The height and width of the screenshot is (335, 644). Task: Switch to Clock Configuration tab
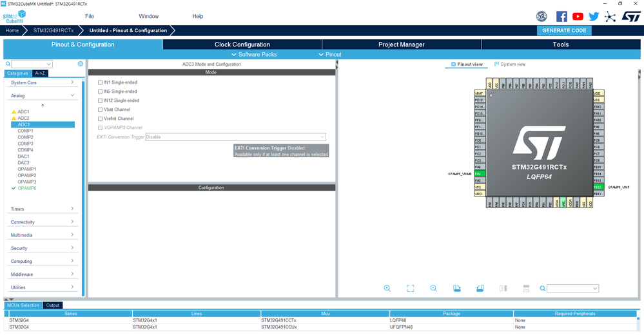coord(242,44)
